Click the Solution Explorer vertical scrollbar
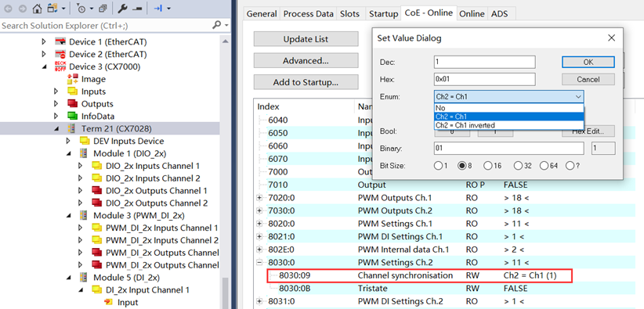This screenshot has width=644, height=309. (x=225, y=171)
